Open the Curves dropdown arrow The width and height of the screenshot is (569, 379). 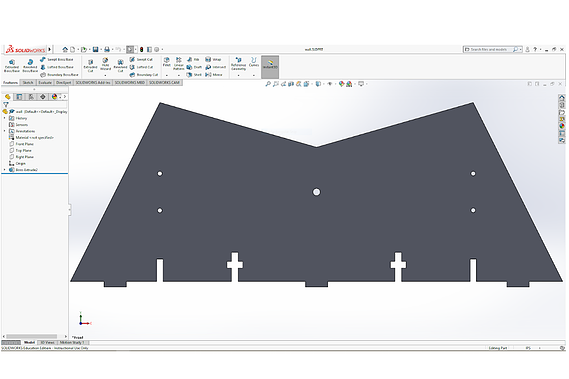tap(254, 76)
